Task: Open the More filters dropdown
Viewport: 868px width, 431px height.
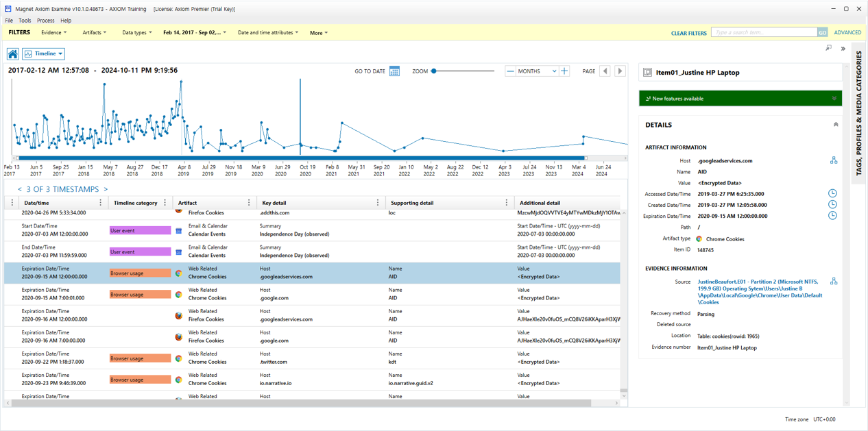Action: pos(319,33)
